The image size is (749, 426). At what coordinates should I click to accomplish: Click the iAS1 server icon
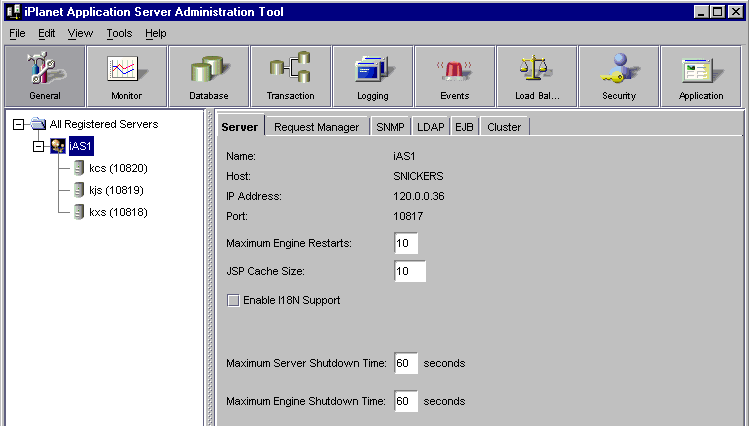coord(58,146)
